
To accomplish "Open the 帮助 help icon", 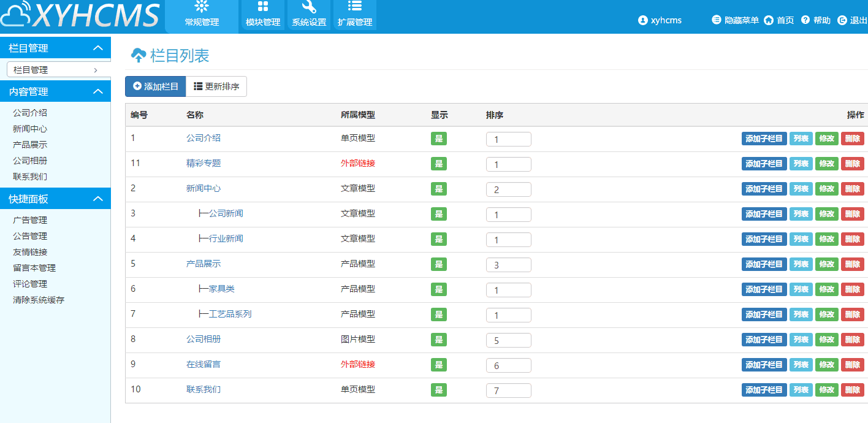I will coord(805,20).
